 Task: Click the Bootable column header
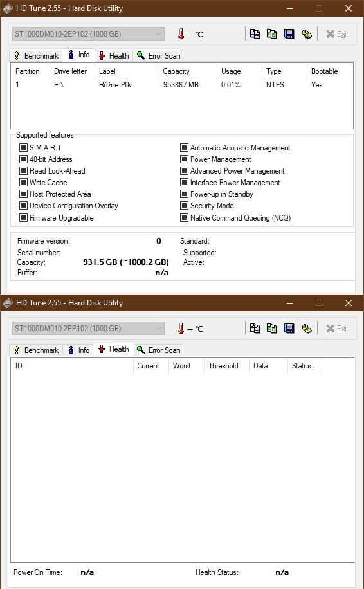pos(329,71)
